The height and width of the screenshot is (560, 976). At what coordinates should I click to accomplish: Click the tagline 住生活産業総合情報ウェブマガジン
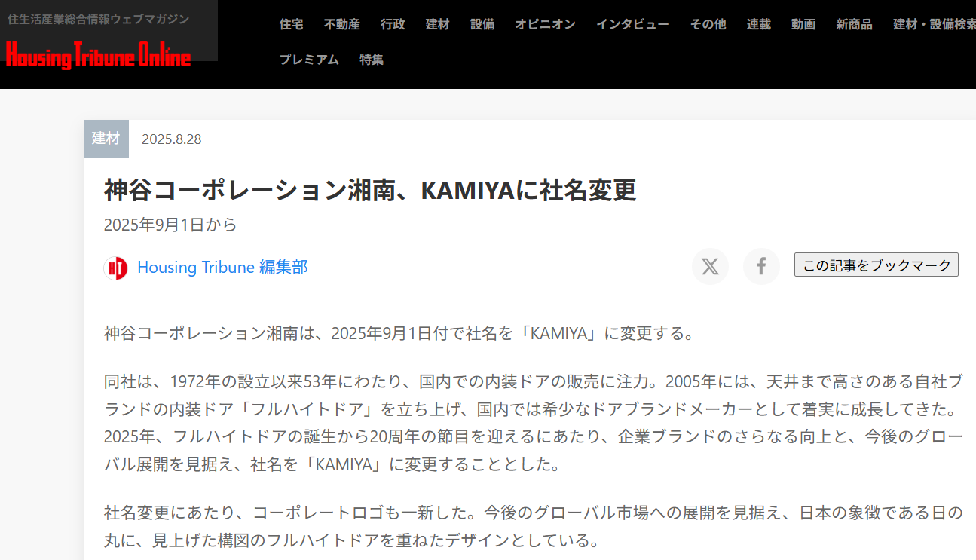click(98, 20)
